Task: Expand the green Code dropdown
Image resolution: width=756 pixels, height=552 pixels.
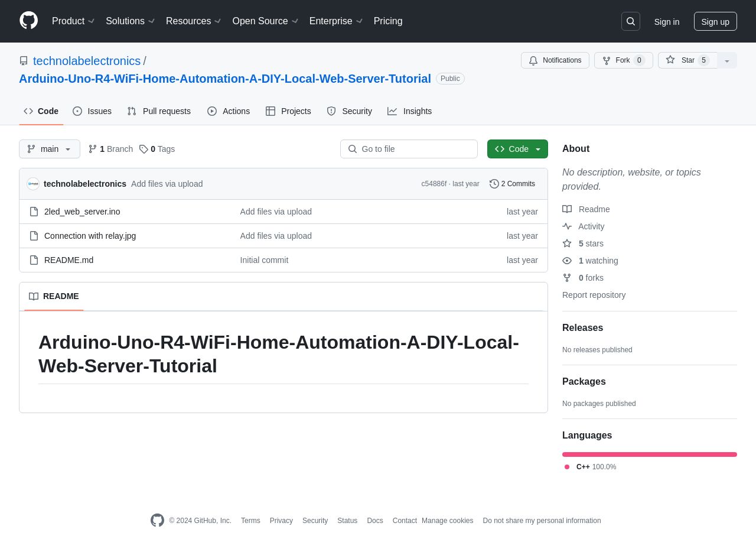Action: (x=517, y=149)
